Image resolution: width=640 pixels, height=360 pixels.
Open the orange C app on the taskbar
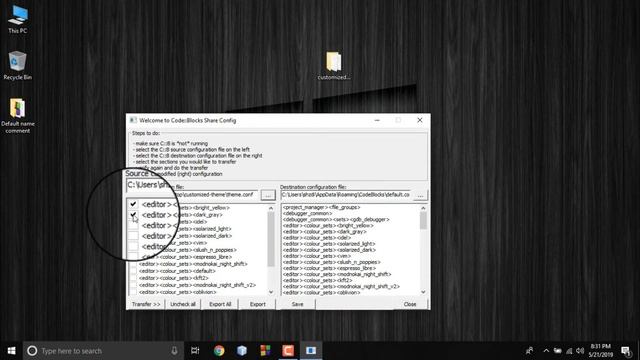(x=288, y=351)
